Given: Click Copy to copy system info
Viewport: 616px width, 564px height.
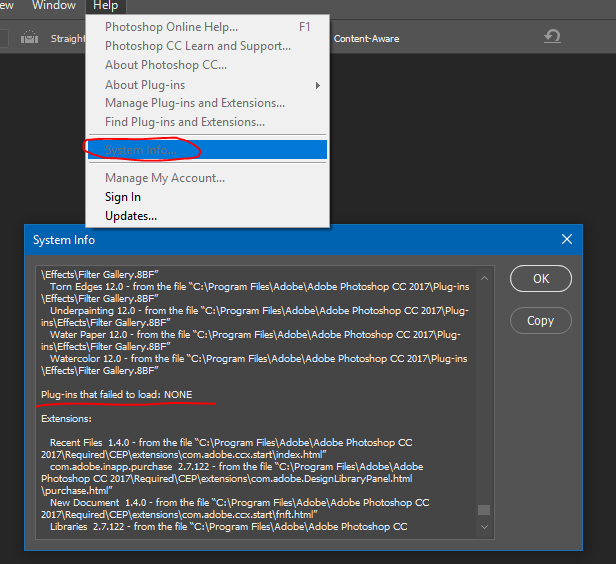Looking at the screenshot, I should pyautogui.click(x=541, y=320).
